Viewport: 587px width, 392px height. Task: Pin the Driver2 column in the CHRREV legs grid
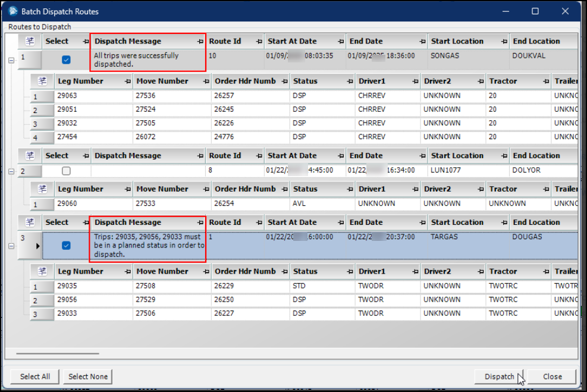(481, 81)
